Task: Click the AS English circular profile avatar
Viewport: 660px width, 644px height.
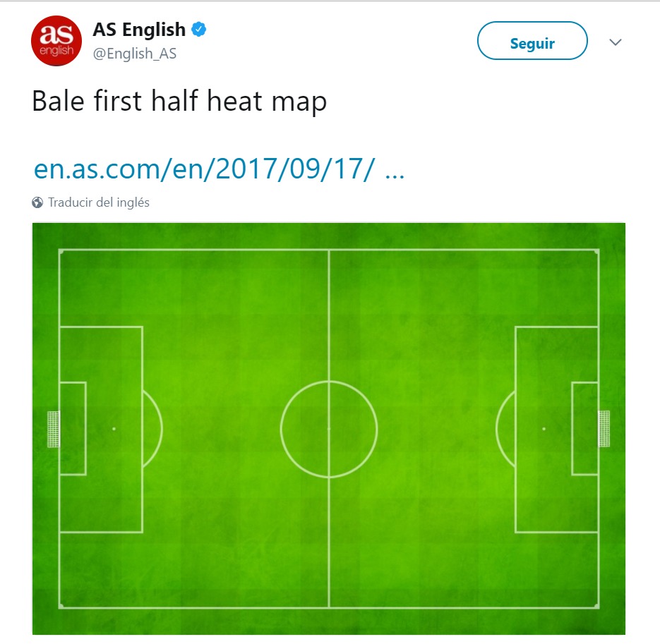Action: pos(56,41)
